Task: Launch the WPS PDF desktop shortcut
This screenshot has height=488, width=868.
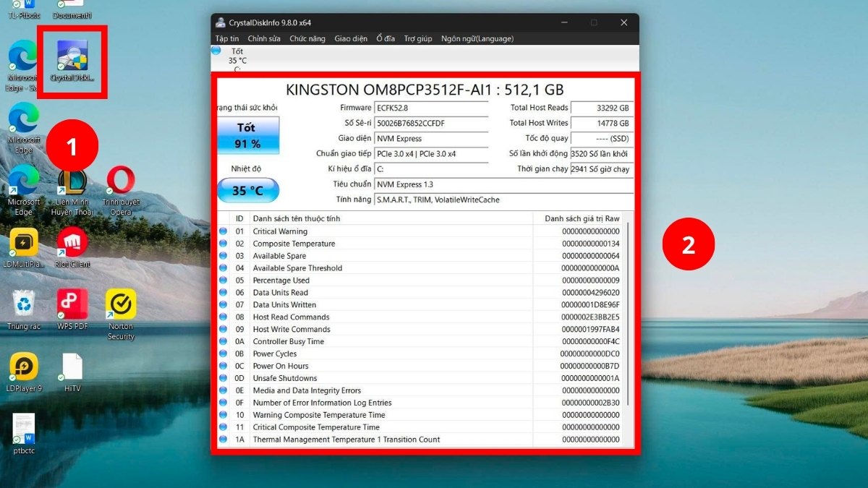Action: coord(72,310)
